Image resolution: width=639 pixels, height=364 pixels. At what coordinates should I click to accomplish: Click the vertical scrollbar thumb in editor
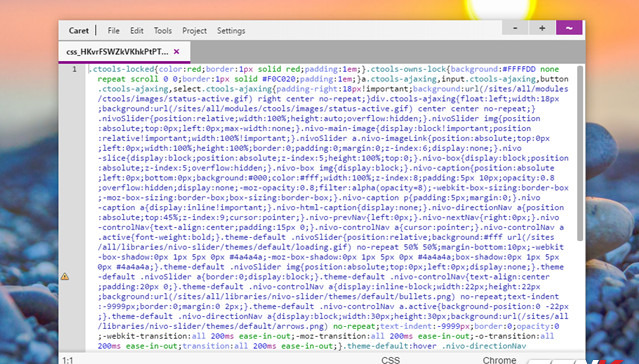[580, 153]
